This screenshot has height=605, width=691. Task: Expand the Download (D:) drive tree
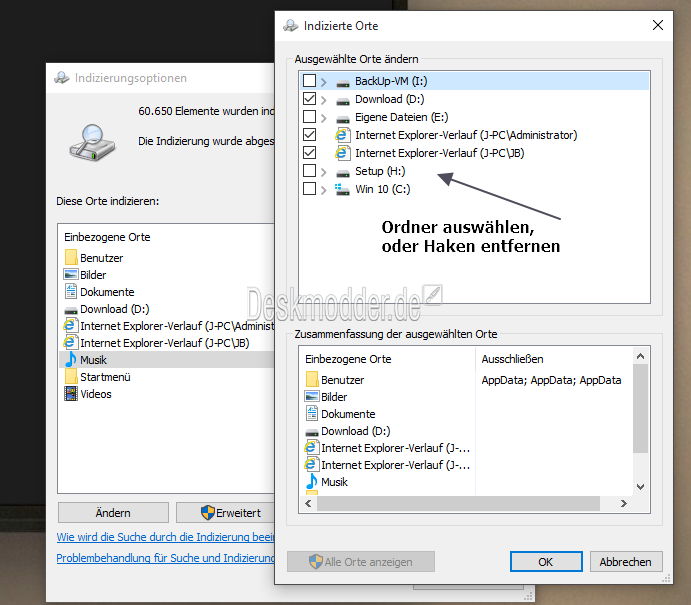tap(324, 100)
